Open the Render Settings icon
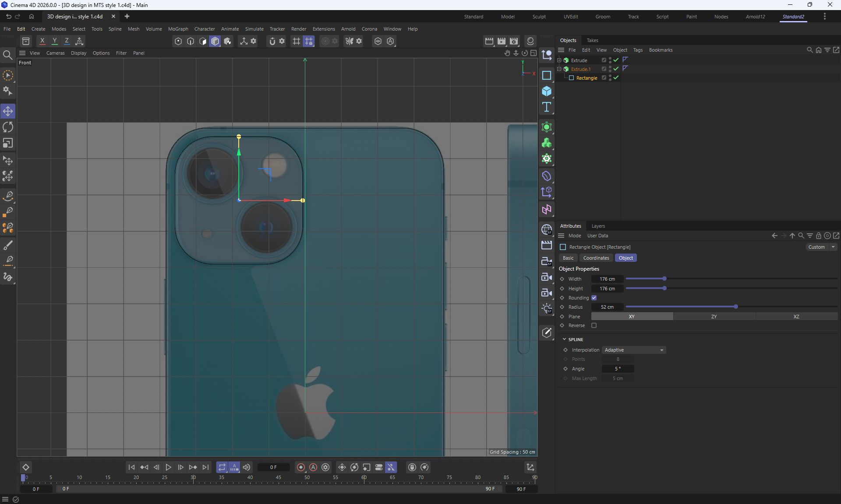 (514, 41)
